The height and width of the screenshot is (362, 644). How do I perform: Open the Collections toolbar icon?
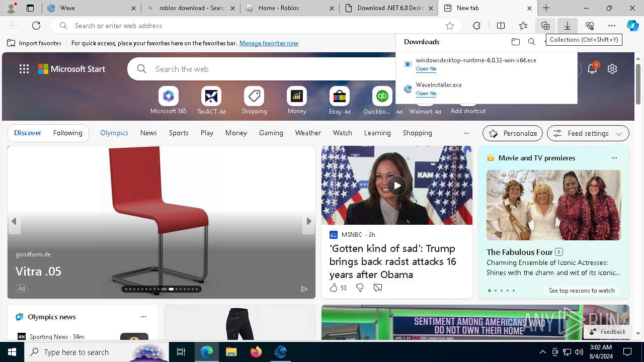(545, 26)
